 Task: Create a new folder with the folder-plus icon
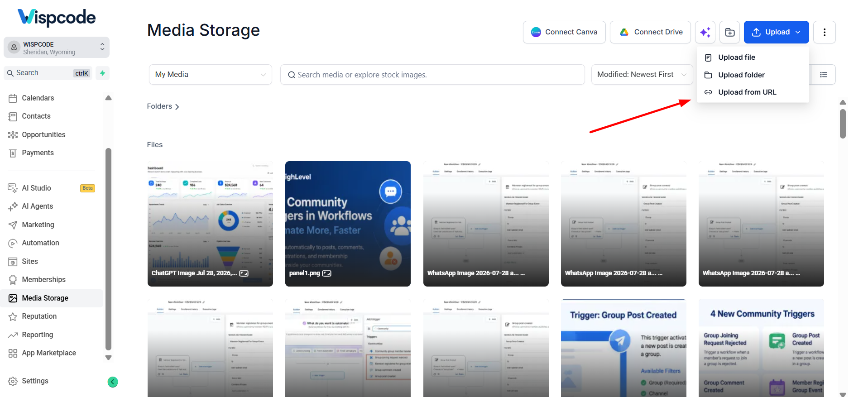pos(729,32)
